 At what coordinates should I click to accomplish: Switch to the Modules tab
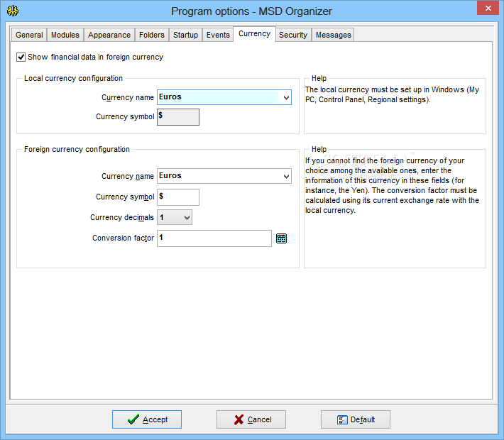click(65, 35)
